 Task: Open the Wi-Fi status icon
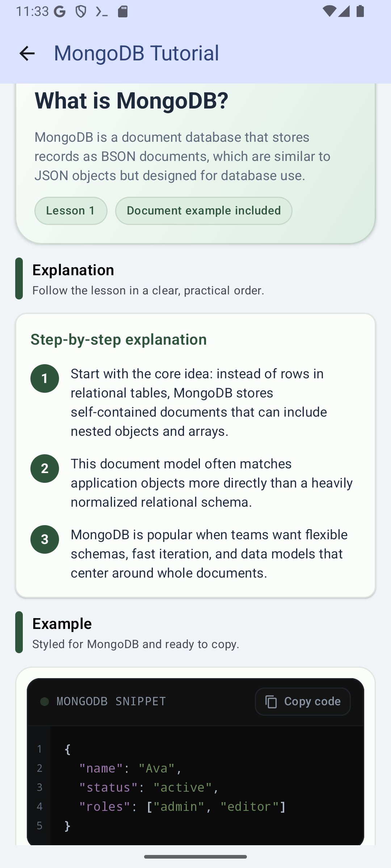(329, 11)
